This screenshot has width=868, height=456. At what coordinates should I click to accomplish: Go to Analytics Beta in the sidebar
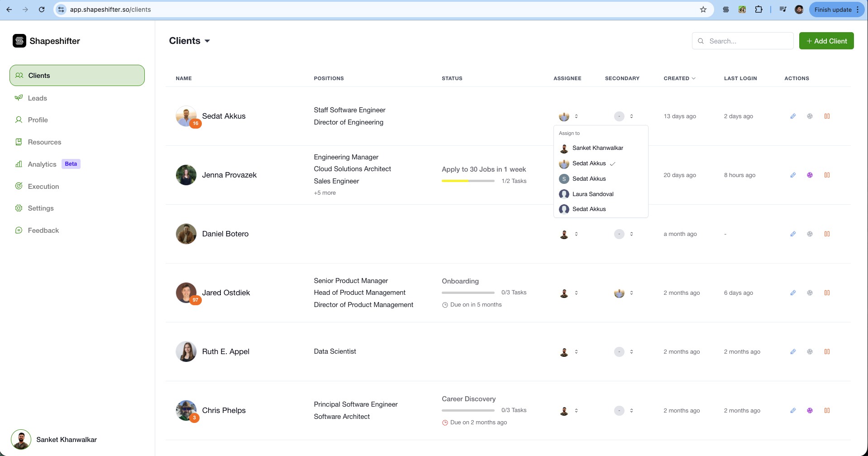(x=42, y=164)
